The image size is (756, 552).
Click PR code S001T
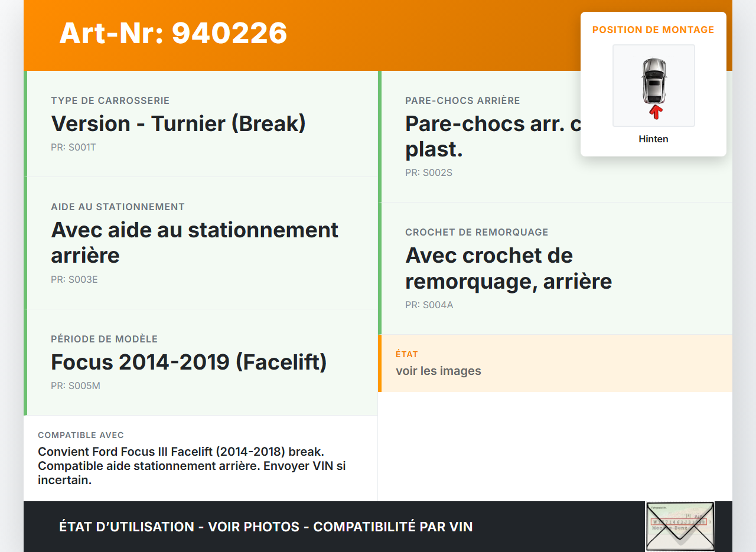(x=73, y=148)
